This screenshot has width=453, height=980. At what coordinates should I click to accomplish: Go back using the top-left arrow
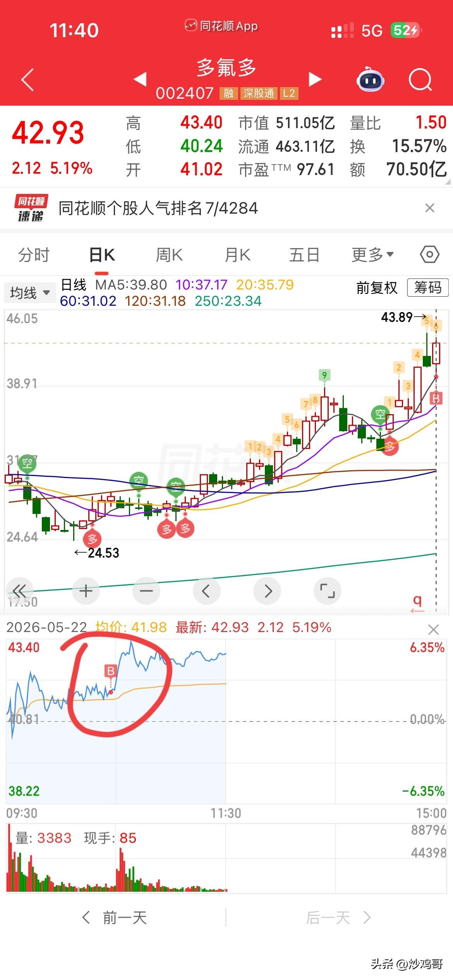click(x=27, y=80)
